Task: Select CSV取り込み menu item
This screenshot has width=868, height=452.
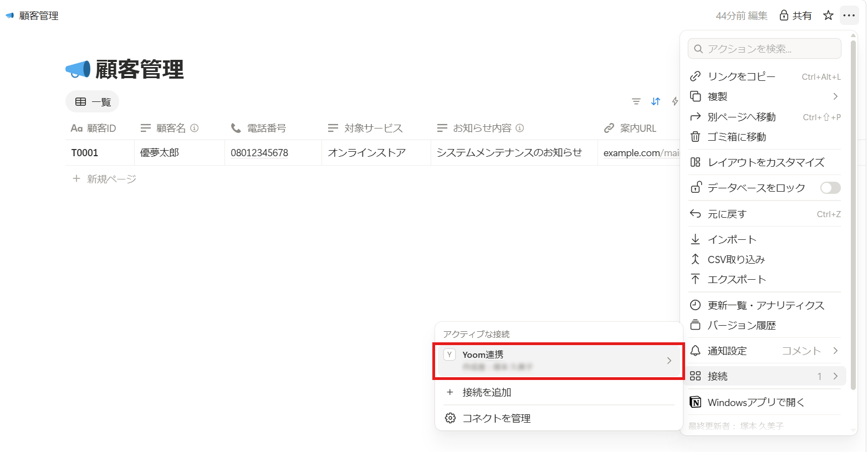Action: (x=765, y=259)
